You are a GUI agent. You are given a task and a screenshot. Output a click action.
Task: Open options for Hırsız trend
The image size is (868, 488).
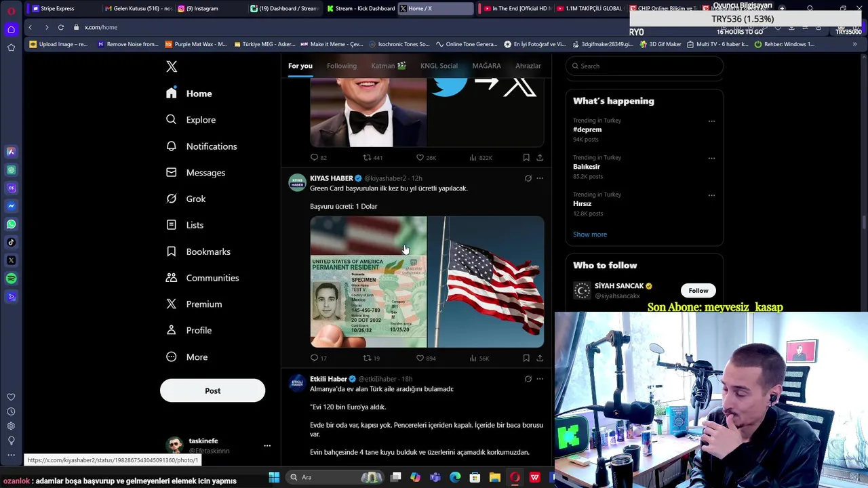point(711,195)
